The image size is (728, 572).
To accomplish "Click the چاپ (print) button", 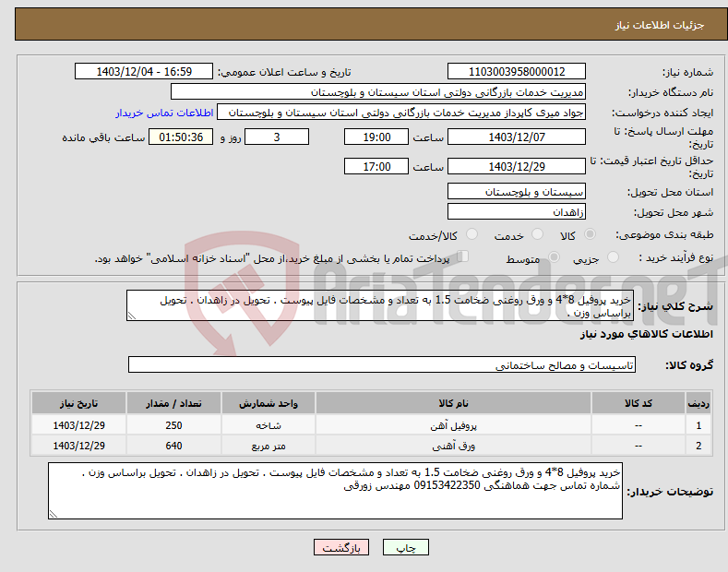I will (405, 547).
